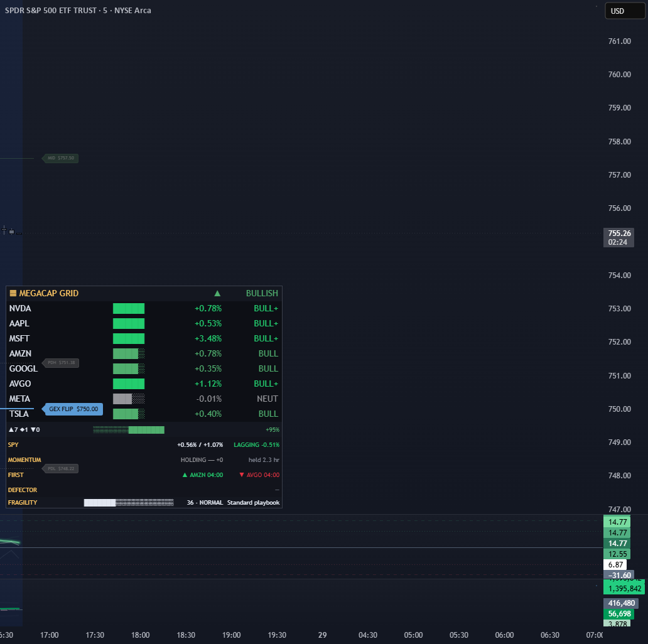Image resolution: width=648 pixels, height=644 pixels.
Task: Click the current price label 755.26
Action: point(619,233)
